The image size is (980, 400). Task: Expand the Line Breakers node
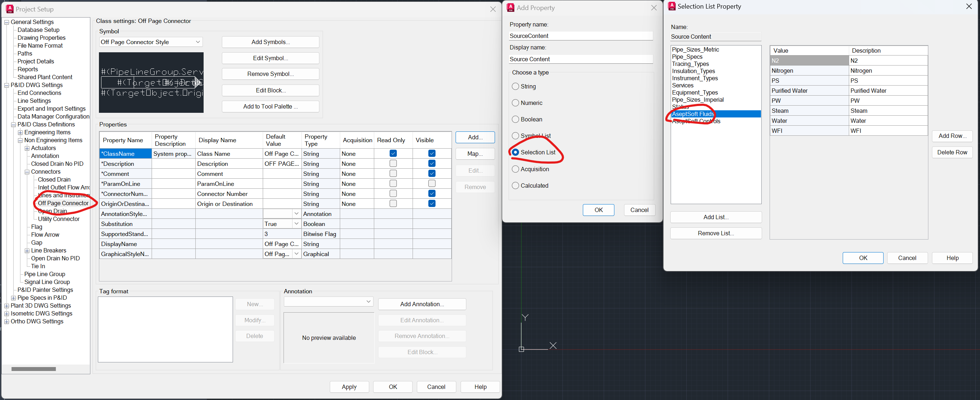point(27,251)
